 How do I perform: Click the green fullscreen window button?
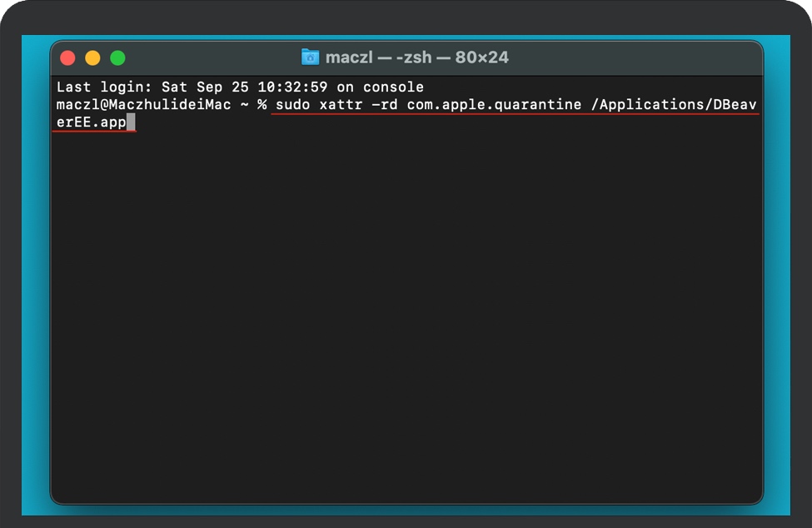click(117, 58)
